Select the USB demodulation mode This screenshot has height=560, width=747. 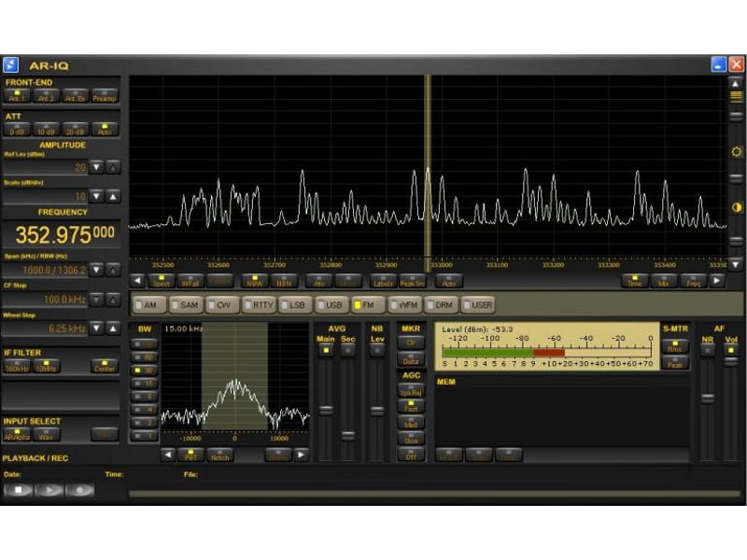pos(331,305)
